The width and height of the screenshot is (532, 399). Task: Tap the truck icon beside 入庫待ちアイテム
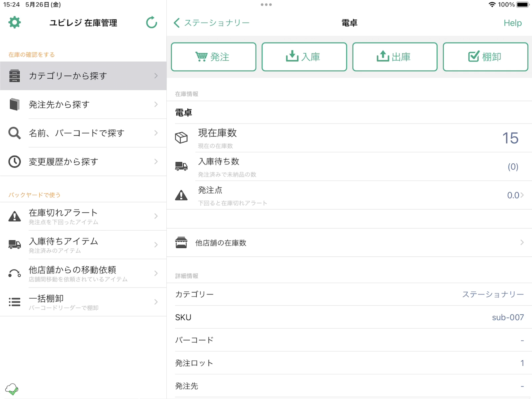click(15, 245)
